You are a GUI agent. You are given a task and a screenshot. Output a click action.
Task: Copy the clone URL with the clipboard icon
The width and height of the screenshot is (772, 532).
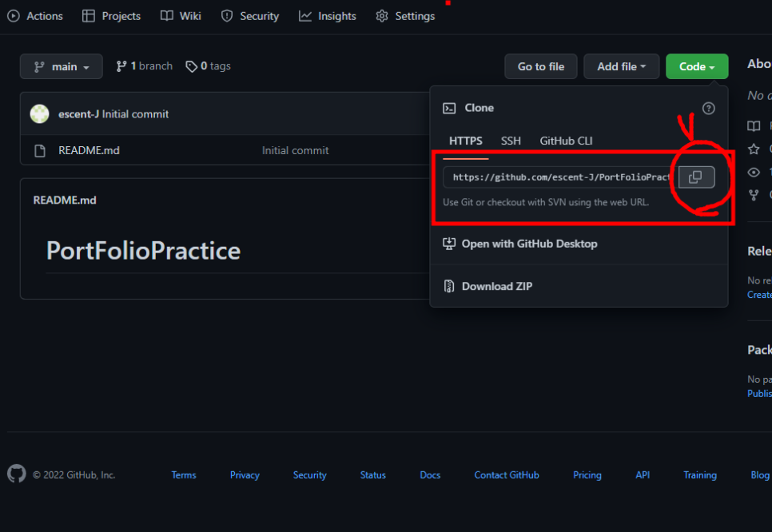(x=696, y=177)
